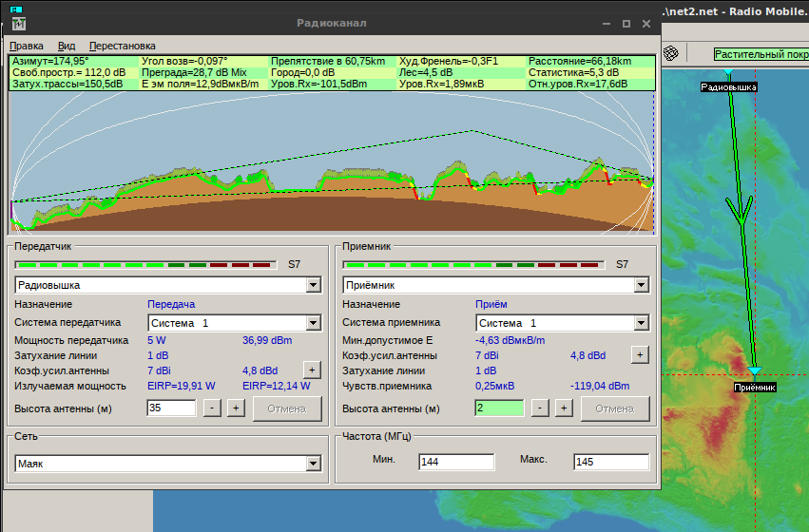Click maximum frequency field 145
Screen dimensions: 809x532
pyautogui.click(x=611, y=462)
